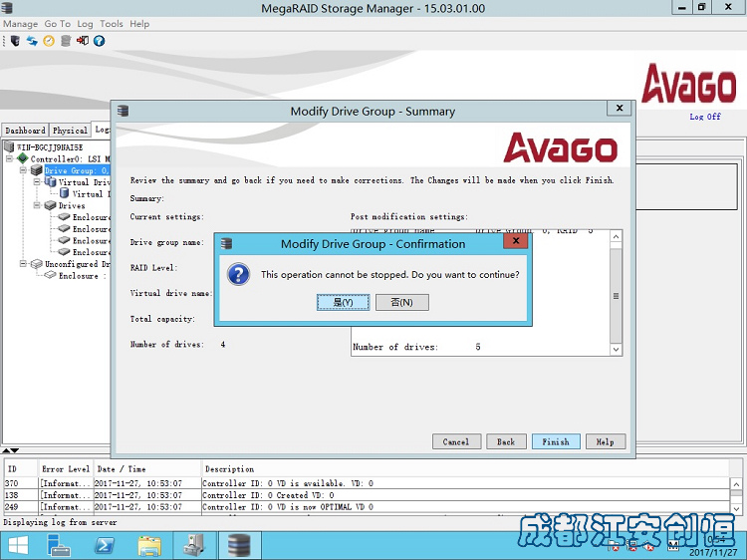This screenshot has height=560, width=747.
Task: Select the Controller0: LSI tree item
Action: click(70, 158)
